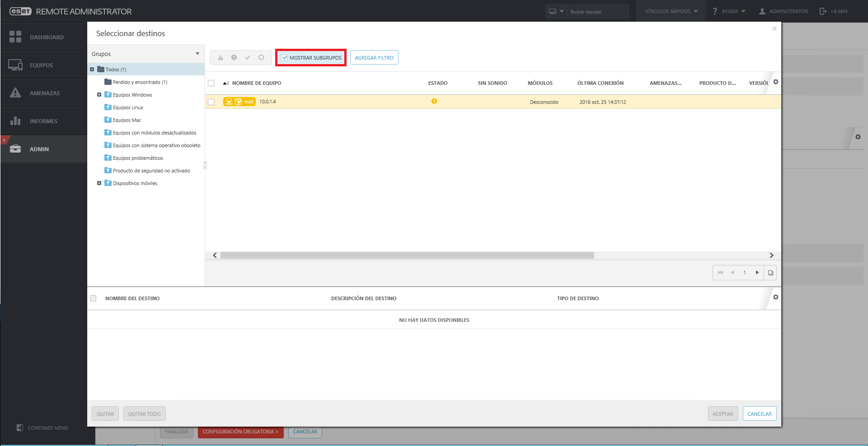Open the Admin sidebar section
The height and width of the screenshot is (446, 868).
tap(43, 149)
